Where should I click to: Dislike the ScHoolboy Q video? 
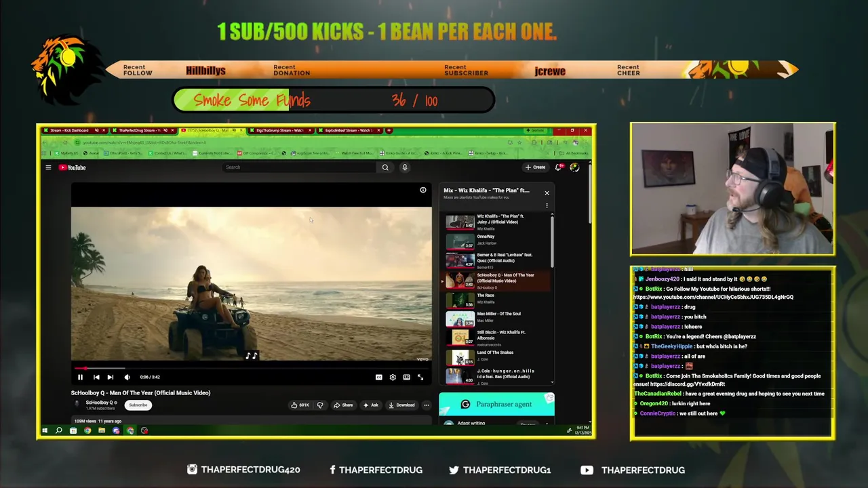tap(320, 405)
